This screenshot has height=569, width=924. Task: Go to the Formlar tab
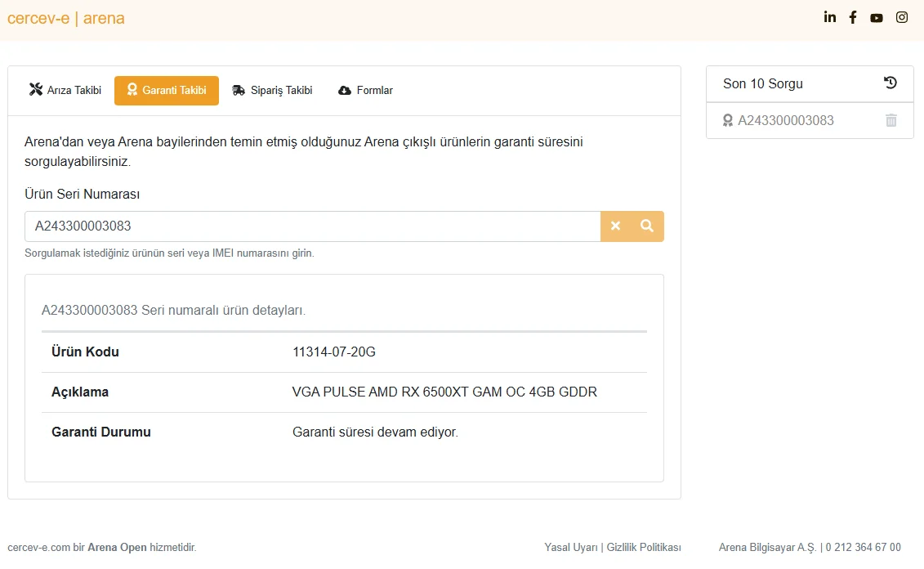(x=365, y=90)
